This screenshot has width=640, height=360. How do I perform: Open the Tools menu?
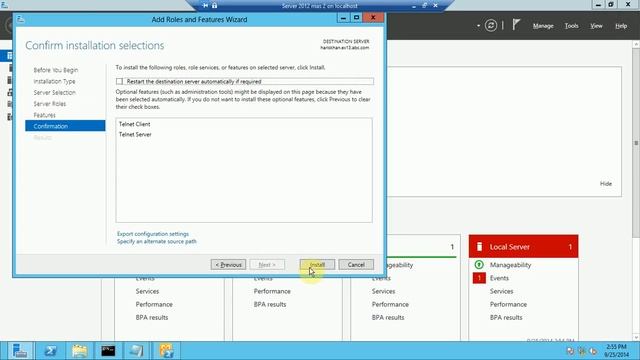coord(571,26)
